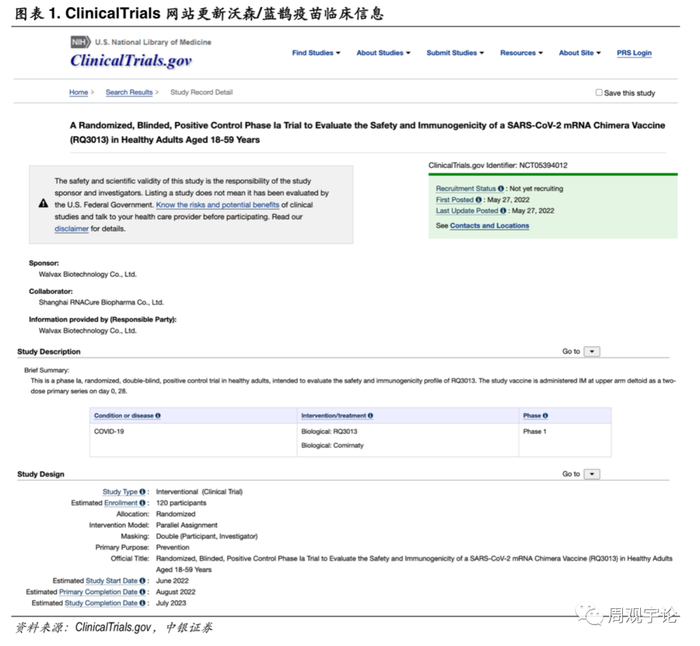Select identifier text NCT05394012
This screenshot has width=700, height=646.
pos(543,165)
